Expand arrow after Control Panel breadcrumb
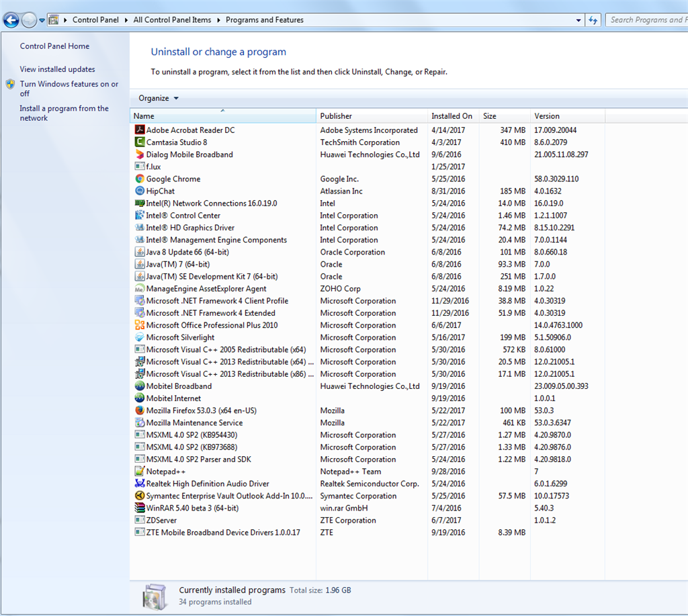Image resolution: width=688 pixels, height=616 pixels. 126,20
